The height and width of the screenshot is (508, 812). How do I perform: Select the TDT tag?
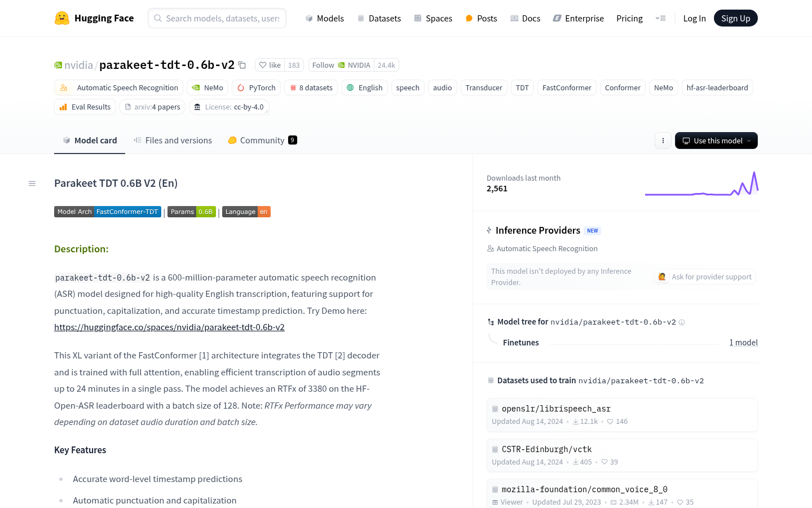coord(522,87)
